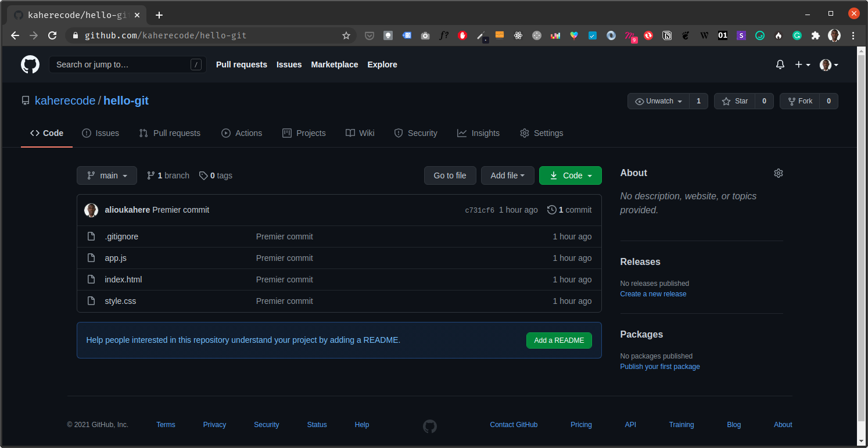The image size is (868, 448).
Task: Click the Add a README button
Action: 558,341
